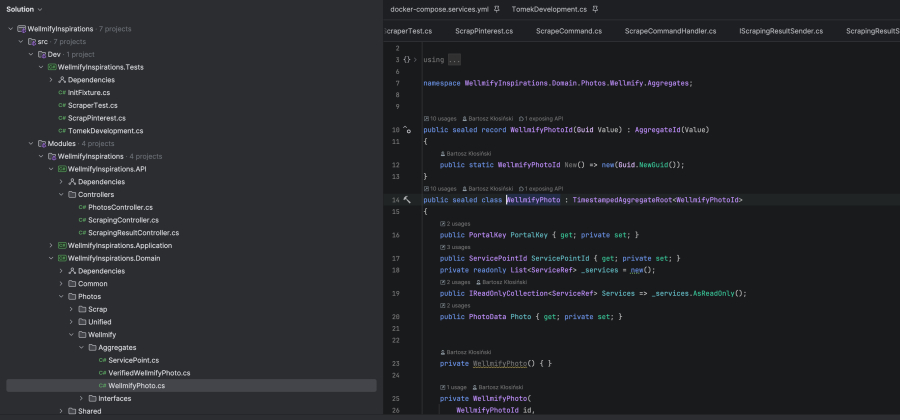The width and height of the screenshot is (900, 420).
Task: Click the '10 usages' hint above WellmifyPhotoId
Action: point(441,118)
